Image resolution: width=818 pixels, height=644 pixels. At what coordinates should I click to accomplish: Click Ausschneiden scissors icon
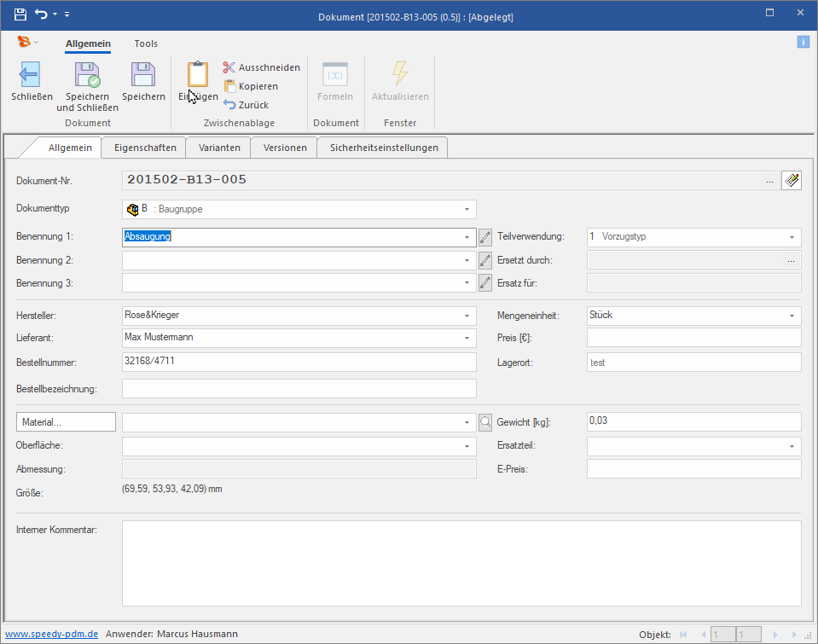point(229,67)
